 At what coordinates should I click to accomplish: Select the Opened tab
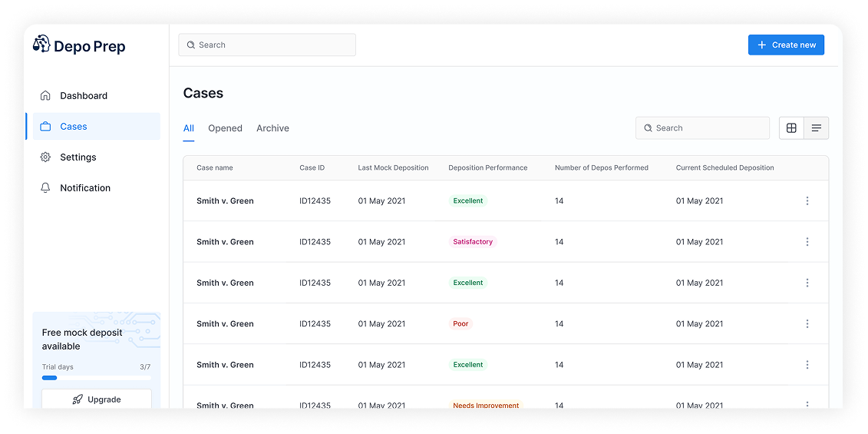225,128
